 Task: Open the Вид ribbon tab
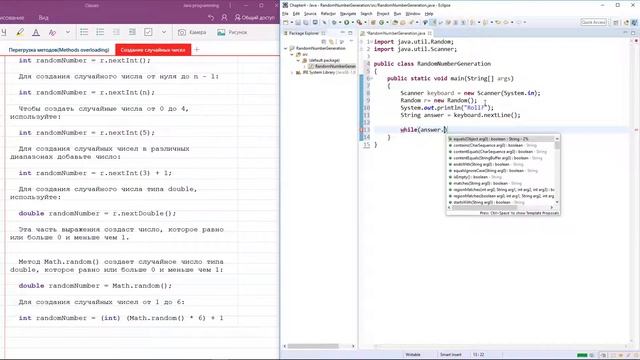click(44, 18)
